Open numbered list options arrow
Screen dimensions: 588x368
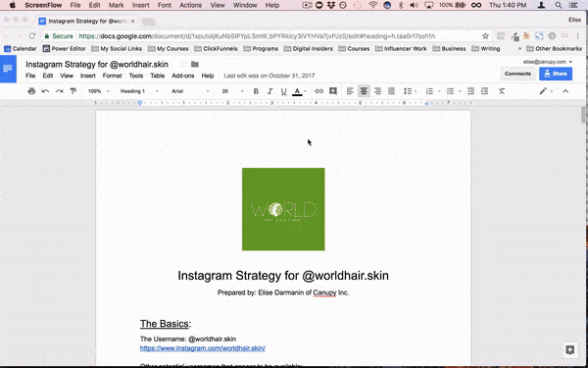439,91
